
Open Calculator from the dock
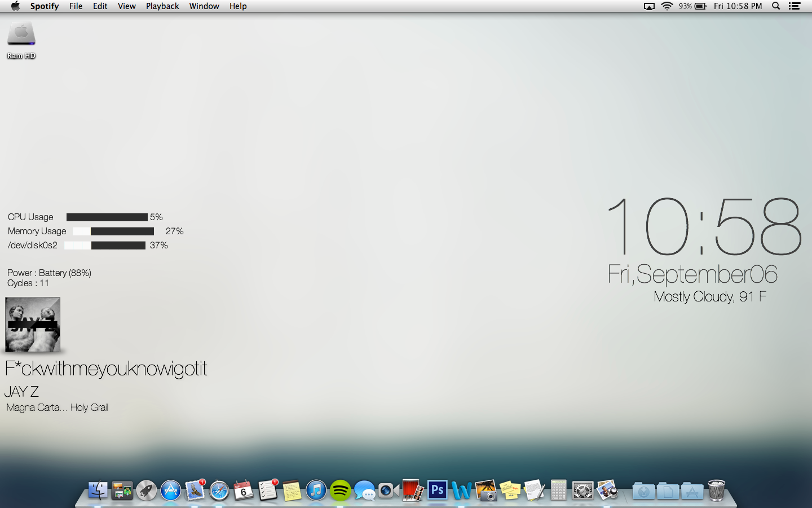(559, 490)
